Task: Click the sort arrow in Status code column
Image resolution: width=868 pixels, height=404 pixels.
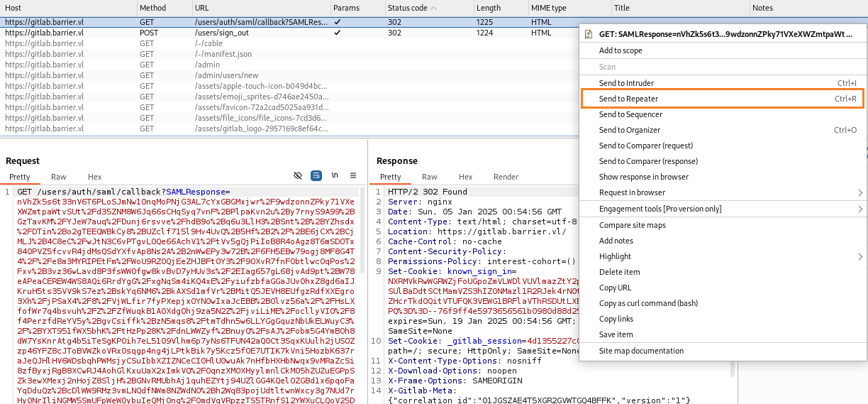Action: (434, 8)
